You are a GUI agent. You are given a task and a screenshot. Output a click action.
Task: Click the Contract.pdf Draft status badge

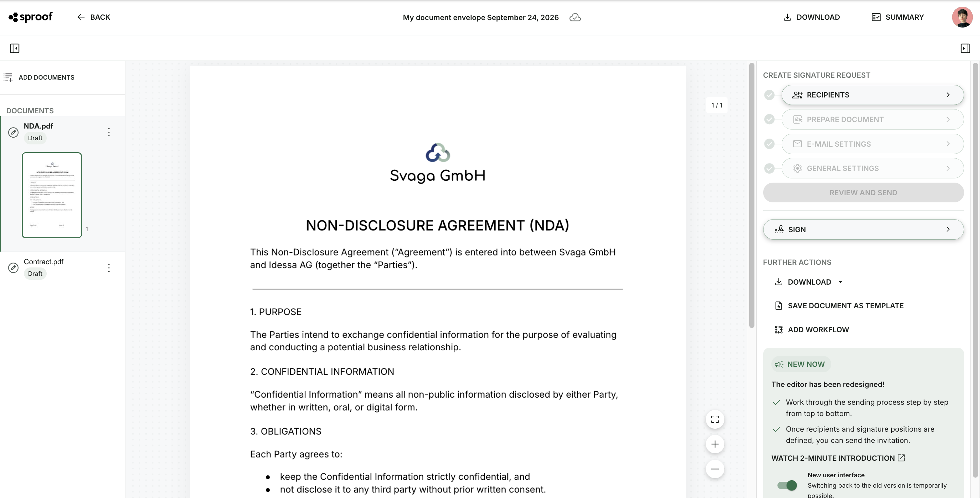click(35, 274)
